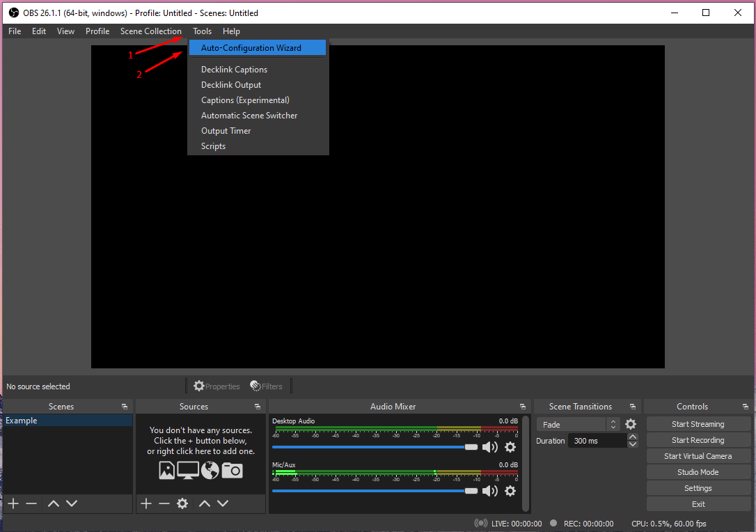Mute Desktop Audio speaker

(x=490, y=447)
